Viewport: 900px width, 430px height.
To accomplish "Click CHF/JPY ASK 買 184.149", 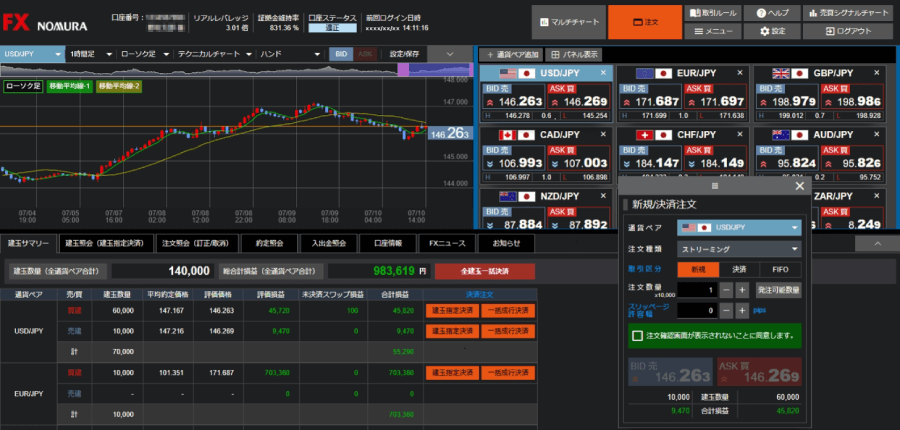I will point(715,158).
